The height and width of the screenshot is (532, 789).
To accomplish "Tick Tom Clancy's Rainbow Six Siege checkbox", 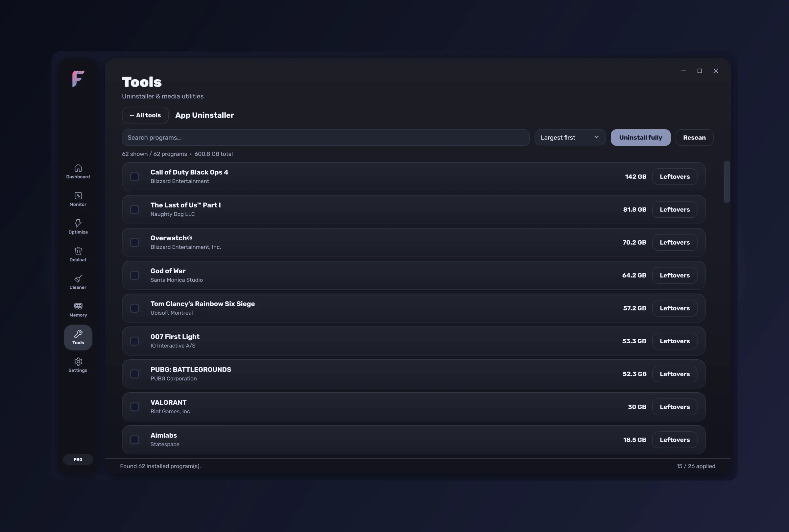I will [135, 308].
